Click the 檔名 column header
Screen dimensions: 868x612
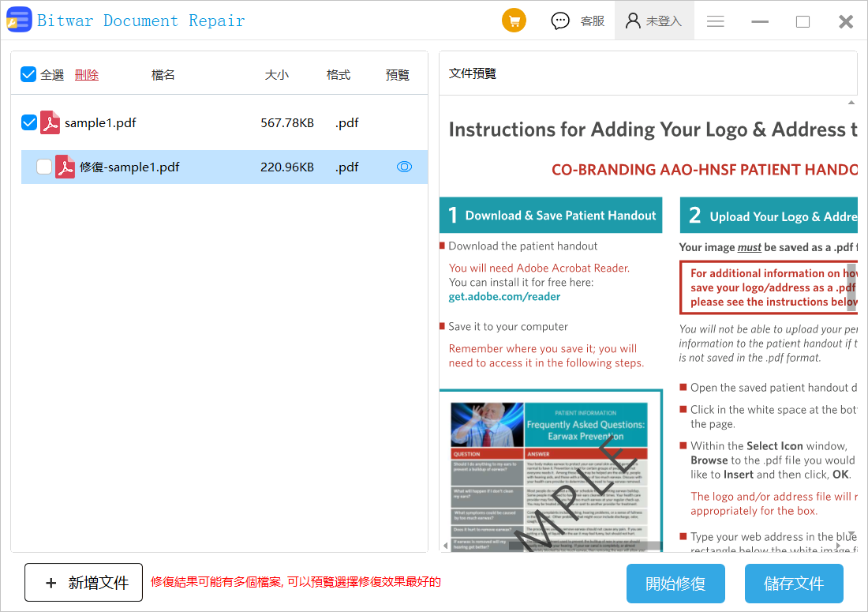163,75
